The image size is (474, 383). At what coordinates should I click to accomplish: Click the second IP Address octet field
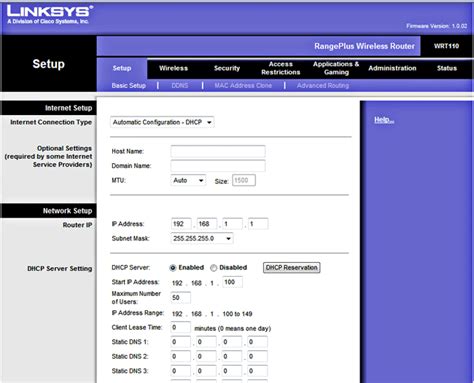(207, 224)
